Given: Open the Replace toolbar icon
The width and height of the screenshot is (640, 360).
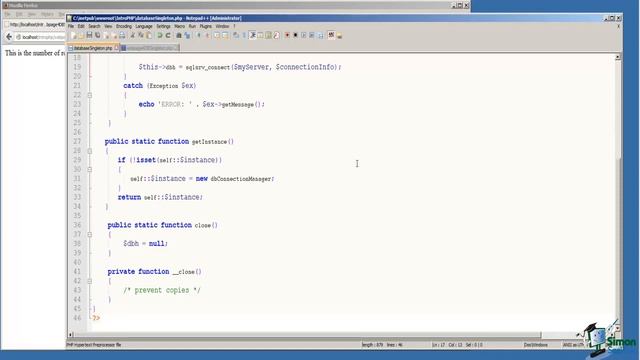Looking at the screenshot, I should coord(187,36).
